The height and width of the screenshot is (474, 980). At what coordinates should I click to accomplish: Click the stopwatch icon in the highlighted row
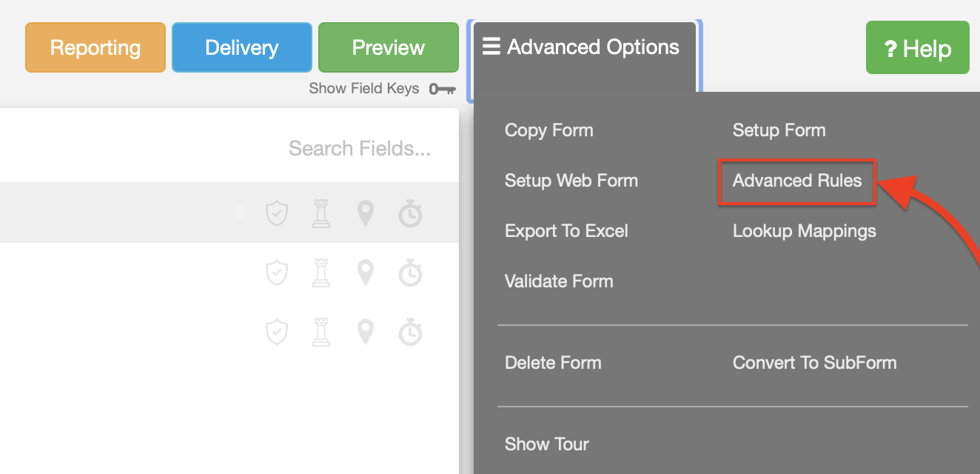pyautogui.click(x=410, y=214)
